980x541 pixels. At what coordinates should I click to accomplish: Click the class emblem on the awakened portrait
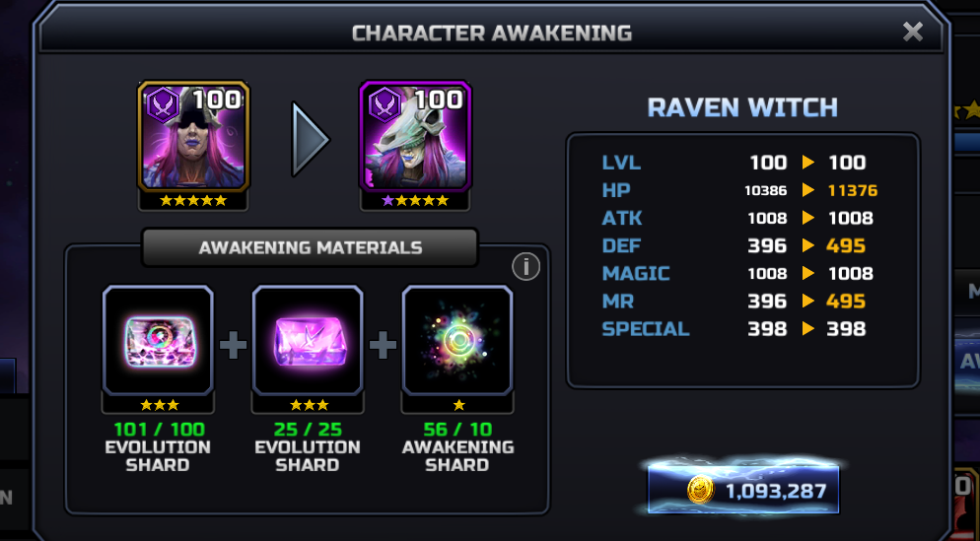point(385,104)
